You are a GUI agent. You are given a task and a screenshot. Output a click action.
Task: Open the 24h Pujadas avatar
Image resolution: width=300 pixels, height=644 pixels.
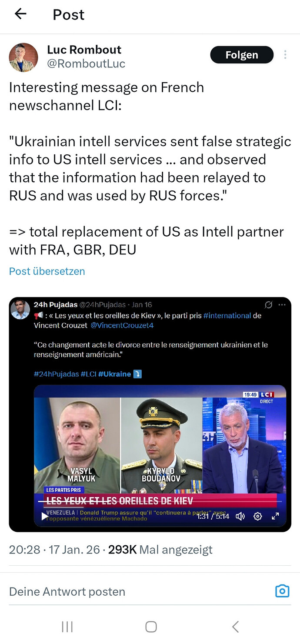(20, 309)
